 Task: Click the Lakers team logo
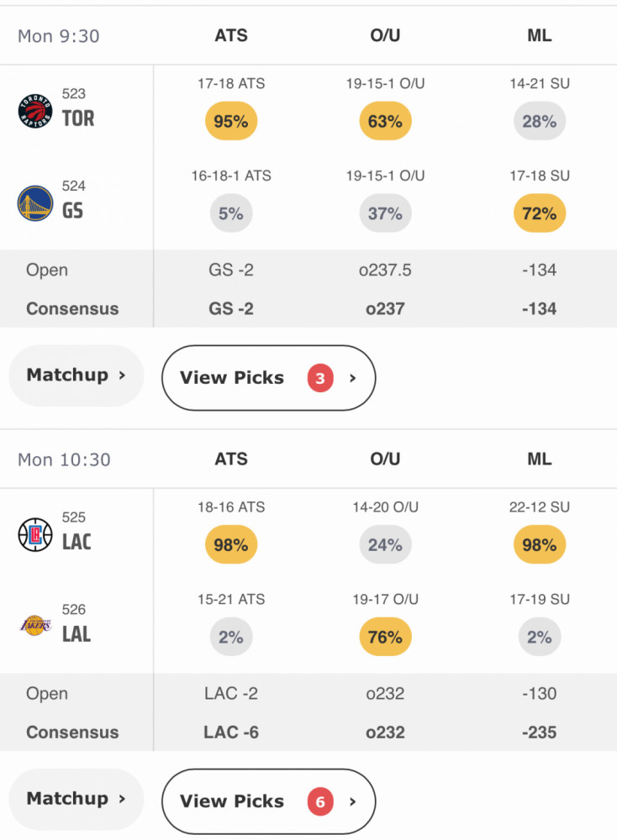pyautogui.click(x=35, y=625)
